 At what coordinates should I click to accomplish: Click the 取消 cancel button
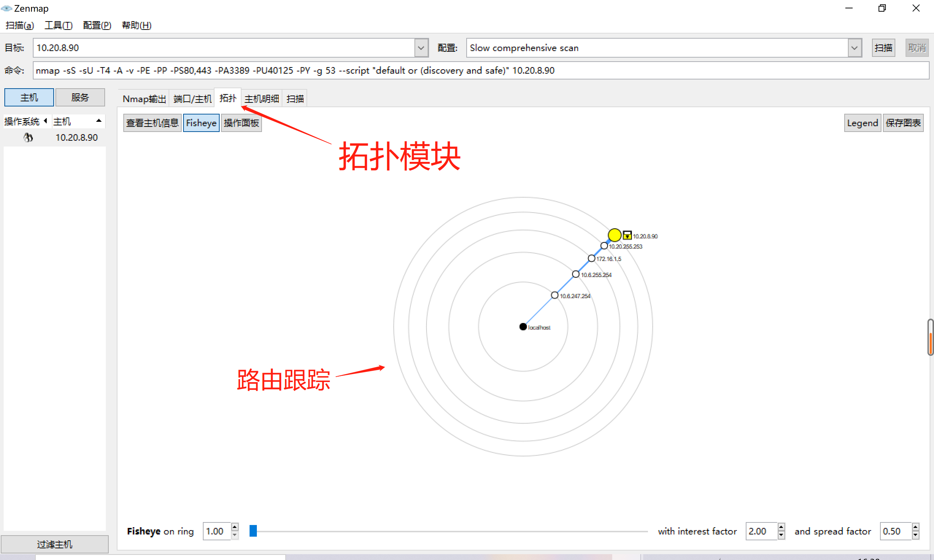[916, 48]
